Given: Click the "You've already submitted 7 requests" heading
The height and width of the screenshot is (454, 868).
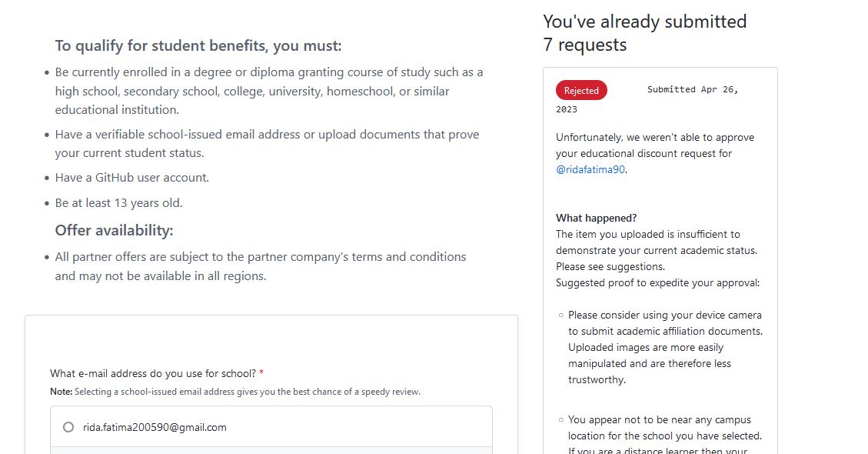Looking at the screenshot, I should (644, 33).
